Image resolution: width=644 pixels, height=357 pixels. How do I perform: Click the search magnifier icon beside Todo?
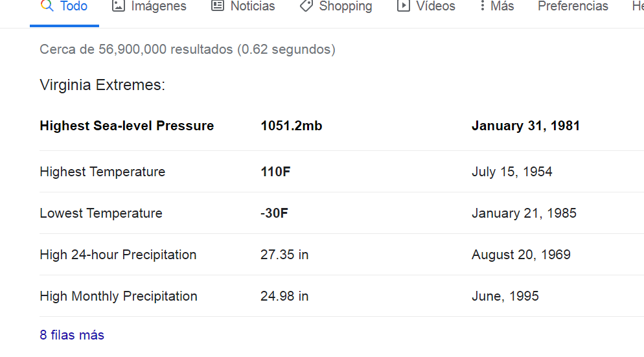tap(47, 6)
